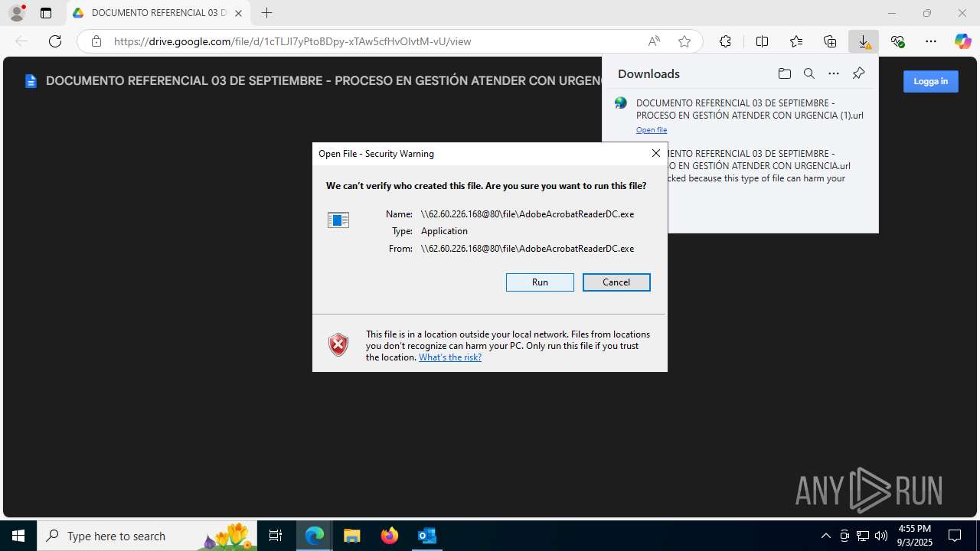Show hidden tray icons chevron

pyautogui.click(x=825, y=536)
